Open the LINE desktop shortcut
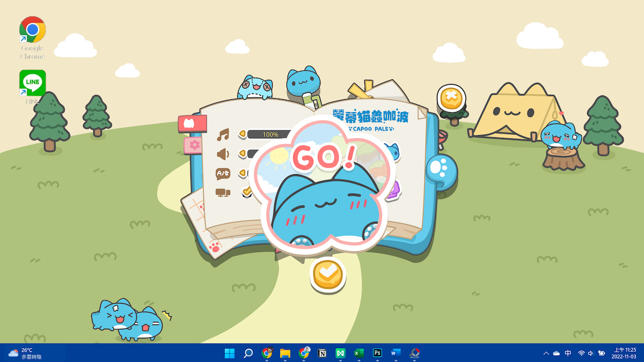 (x=32, y=87)
